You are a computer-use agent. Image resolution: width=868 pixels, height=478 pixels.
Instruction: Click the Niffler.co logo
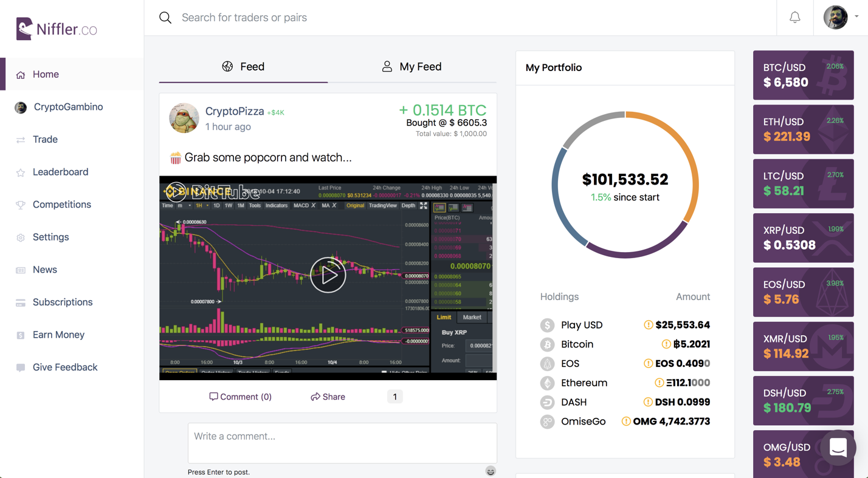click(x=57, y=29)
